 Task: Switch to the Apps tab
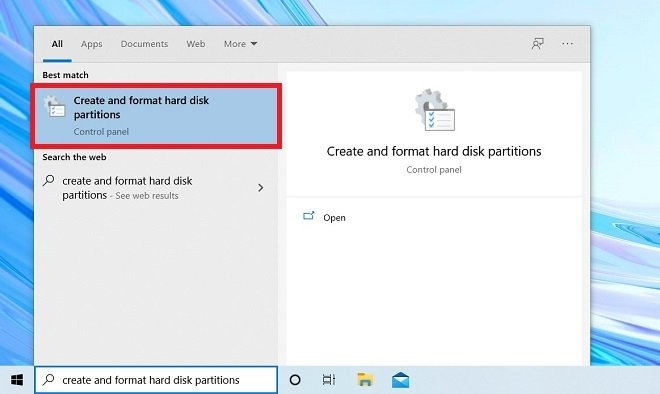[x=91, y=44]
